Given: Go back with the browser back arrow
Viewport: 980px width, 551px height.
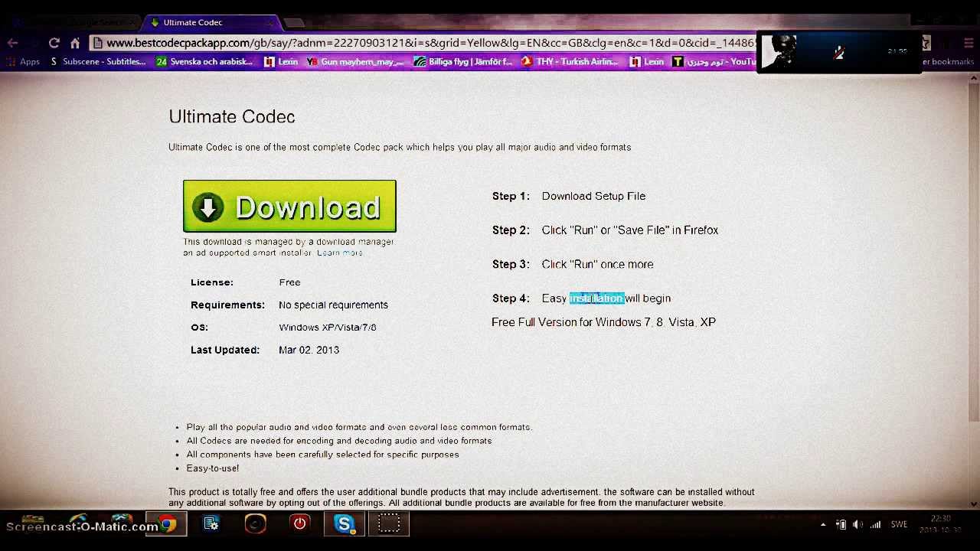Looking at the screenshot, I should pyautogui.click(x=13, y=43).
